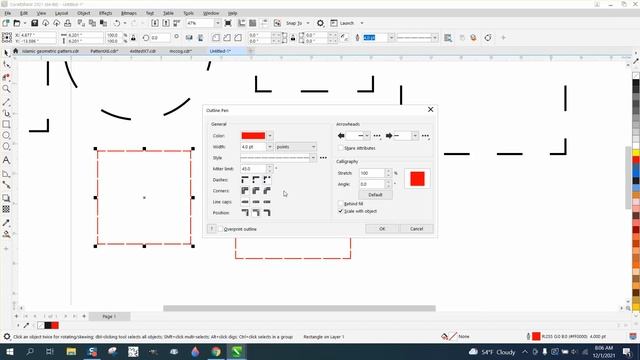Screen dimensions: 640x360
Task: Click the Import icon in the toolbar
Action: tap(155, 23)
